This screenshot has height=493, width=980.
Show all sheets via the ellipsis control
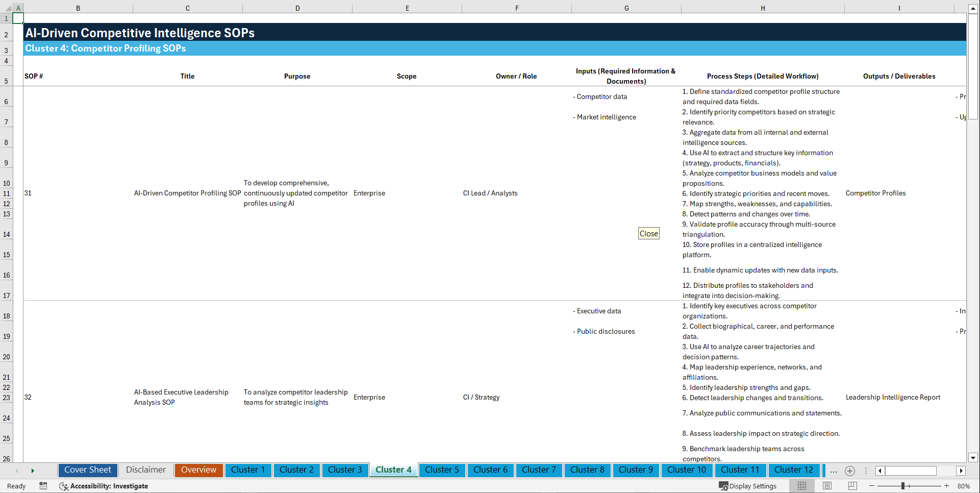(834, 471)
